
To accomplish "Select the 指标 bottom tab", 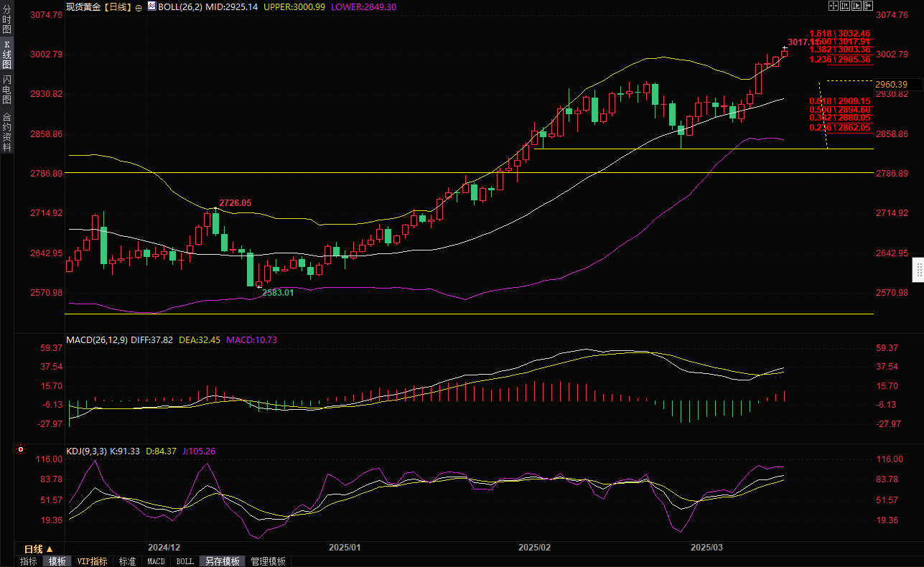I will [29, 561].
